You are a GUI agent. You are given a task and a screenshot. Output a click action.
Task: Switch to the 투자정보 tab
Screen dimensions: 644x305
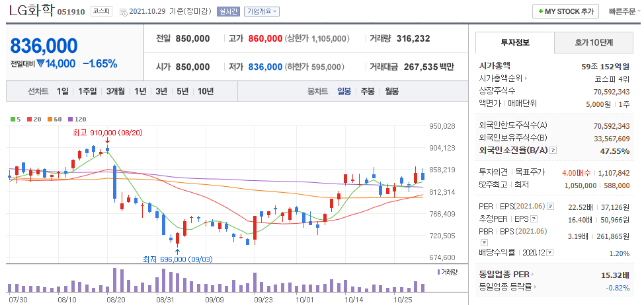515,42
